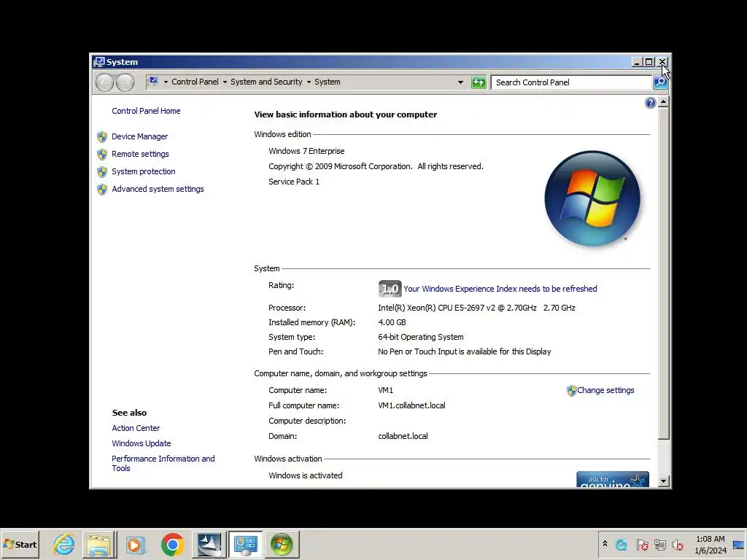
Task: Expand dropdown arrow after System and Security
Action: tap(309, 82)
